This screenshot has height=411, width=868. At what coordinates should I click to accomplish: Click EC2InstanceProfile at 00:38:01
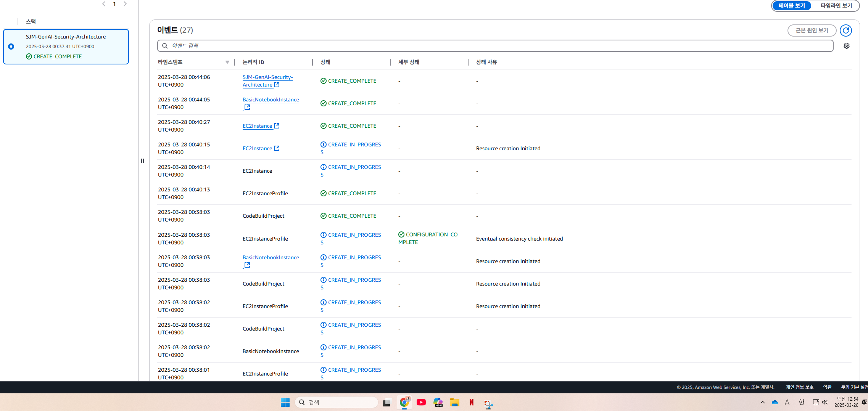pos(265,374)
